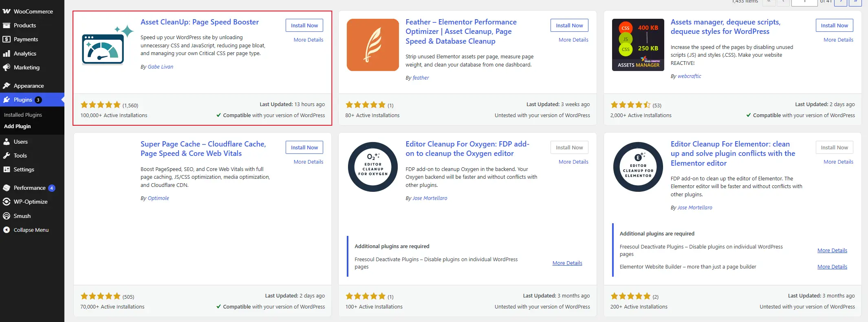The width and height of the screenshot is (868, 322).
Task: Open More Details for Super Page Cache
Action: coord(308,162)
